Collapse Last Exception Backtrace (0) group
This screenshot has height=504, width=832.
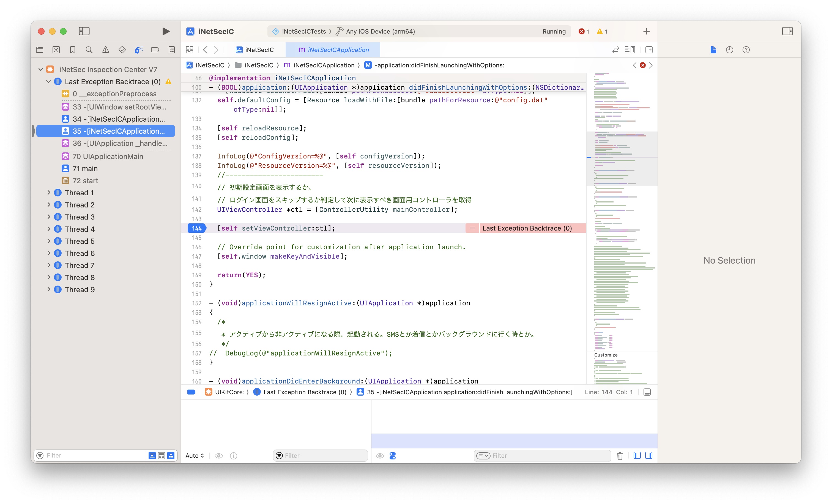[48, 82]
